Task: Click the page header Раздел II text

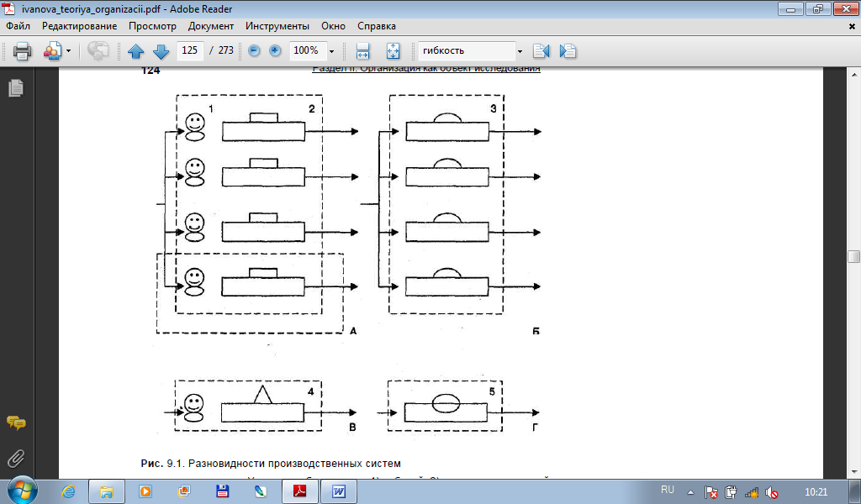Action: 426,69
